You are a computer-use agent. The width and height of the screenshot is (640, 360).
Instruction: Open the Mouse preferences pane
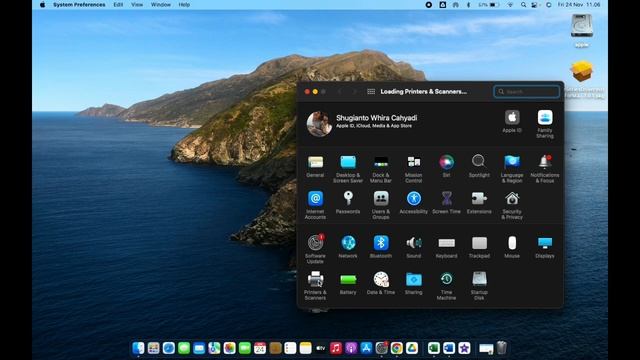coord(512,243)
